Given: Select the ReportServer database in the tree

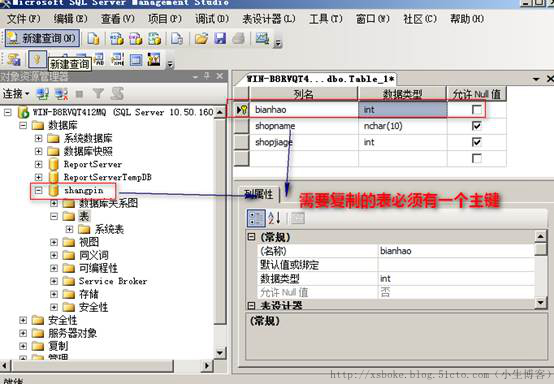Looking at the screenshot, I should point(93,164).
